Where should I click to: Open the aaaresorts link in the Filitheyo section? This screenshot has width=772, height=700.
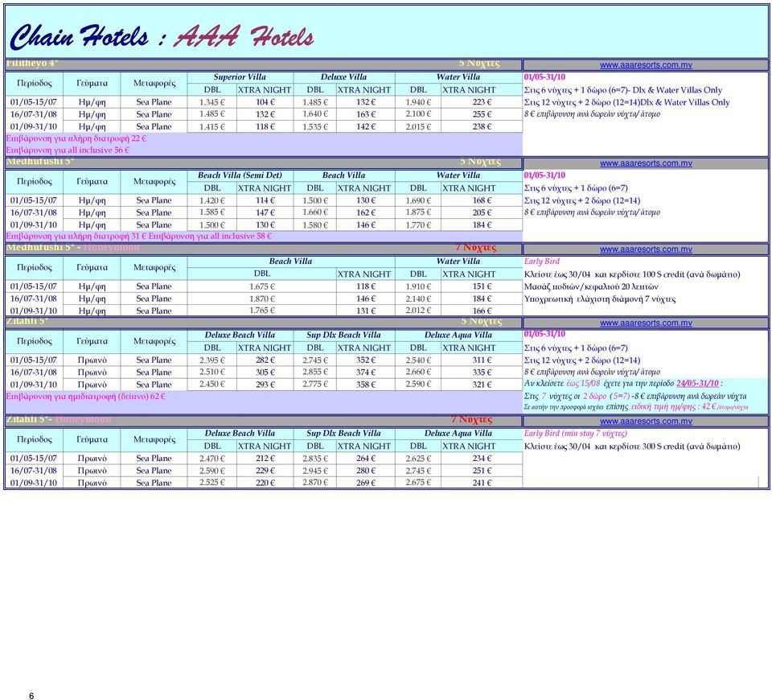(x=646, y=65)
